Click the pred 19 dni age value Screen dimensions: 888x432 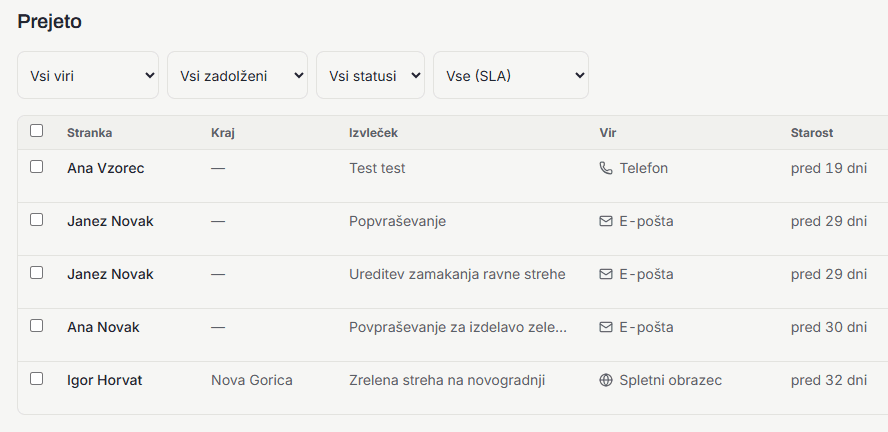829,168
